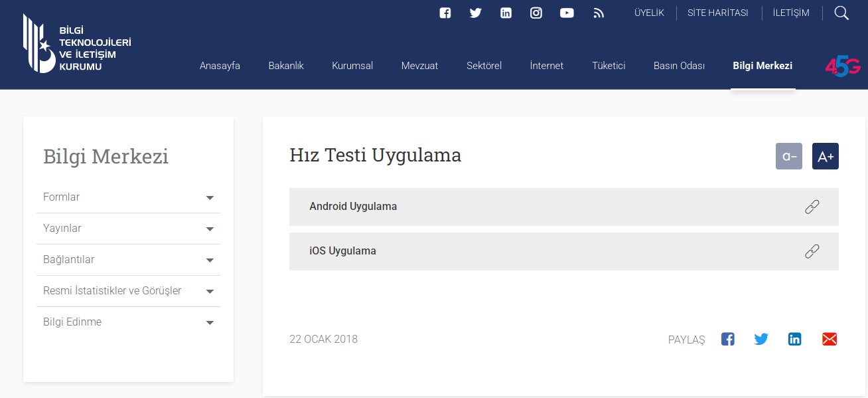
Task: Copy the Android Uygulama link icon
Action: (x=812, y=207)
